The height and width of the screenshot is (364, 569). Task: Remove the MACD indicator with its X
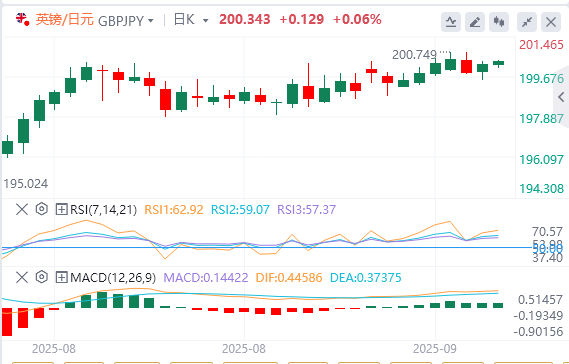[22, 278]
